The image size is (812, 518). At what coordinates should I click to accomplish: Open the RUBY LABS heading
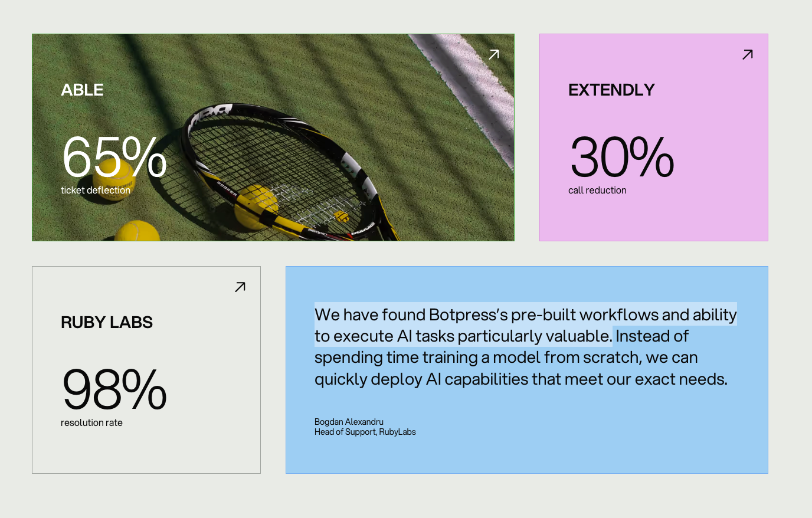[x=107, y=322]
